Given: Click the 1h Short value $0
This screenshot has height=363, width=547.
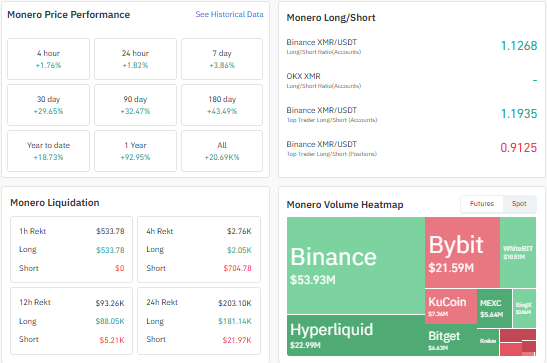Looking at the screenshot, I should point(120,268).
